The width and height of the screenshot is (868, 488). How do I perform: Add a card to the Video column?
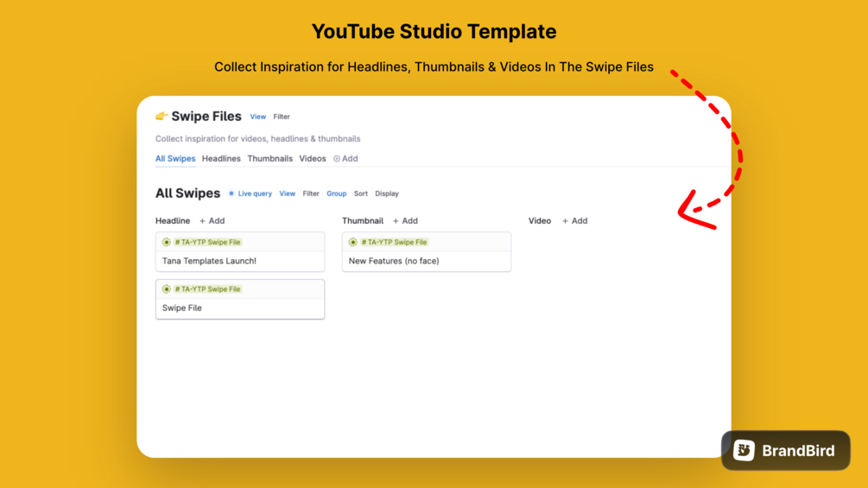coord(574,221)
